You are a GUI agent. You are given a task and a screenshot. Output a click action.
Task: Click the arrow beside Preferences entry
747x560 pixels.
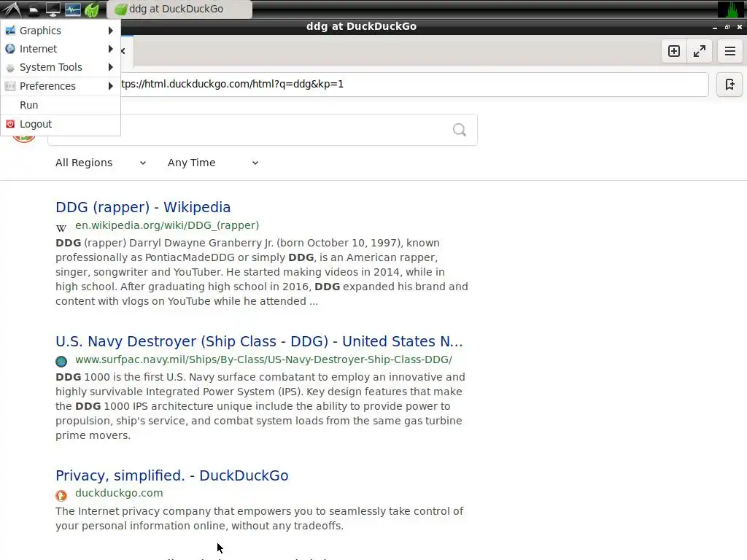[x=111, y=86]
